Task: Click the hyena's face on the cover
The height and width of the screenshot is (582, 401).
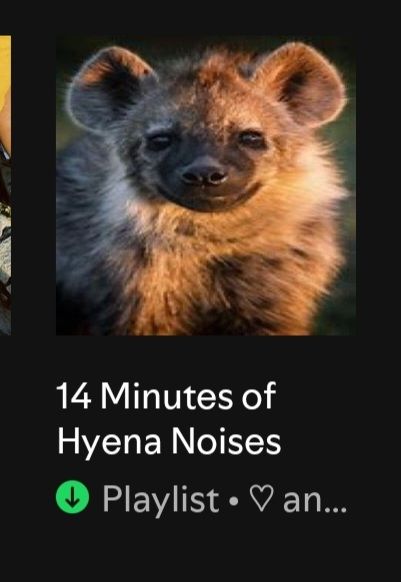Action: pos(205,160)
